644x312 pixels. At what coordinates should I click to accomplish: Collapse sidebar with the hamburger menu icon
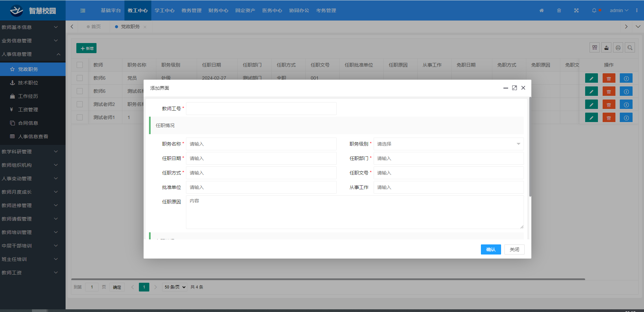tap(83, 10)
